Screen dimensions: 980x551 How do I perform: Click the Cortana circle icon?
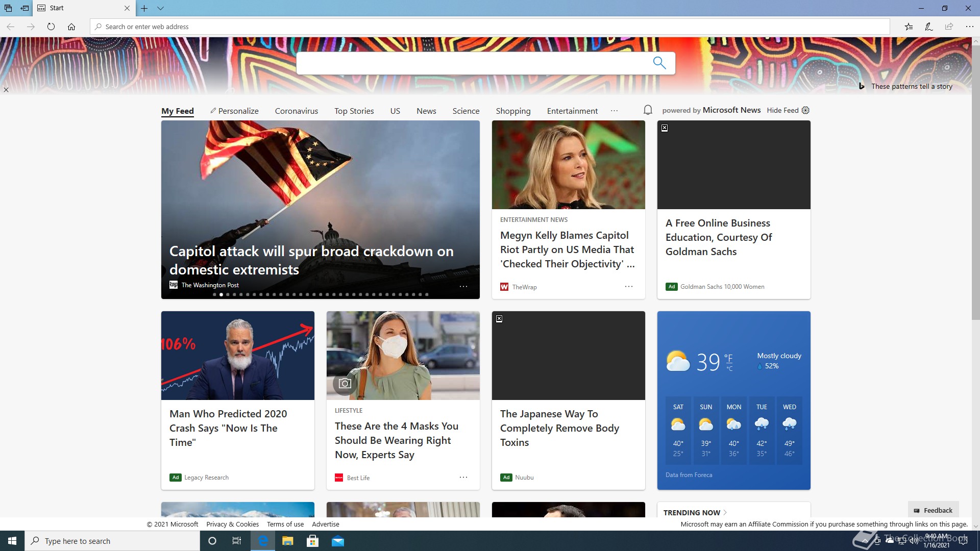(x=212, y=541)
